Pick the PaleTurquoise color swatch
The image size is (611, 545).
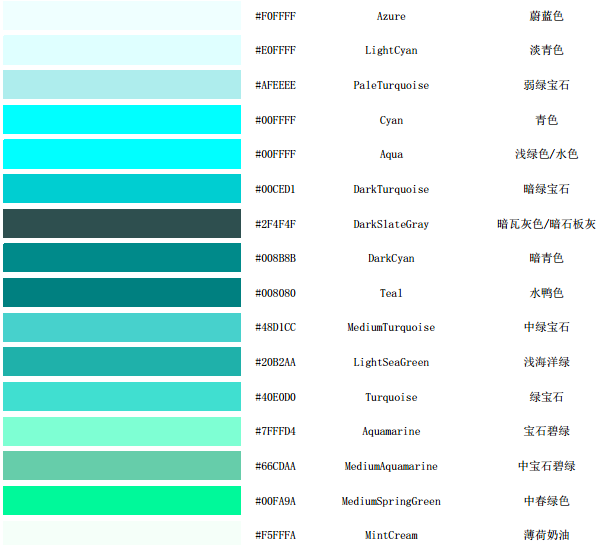[122, 85]
